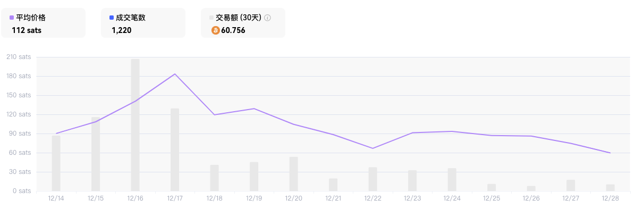Screen dimensions: 644x208
Task: Click the 12/28 x-axis date label
Action: coord(610,198)
